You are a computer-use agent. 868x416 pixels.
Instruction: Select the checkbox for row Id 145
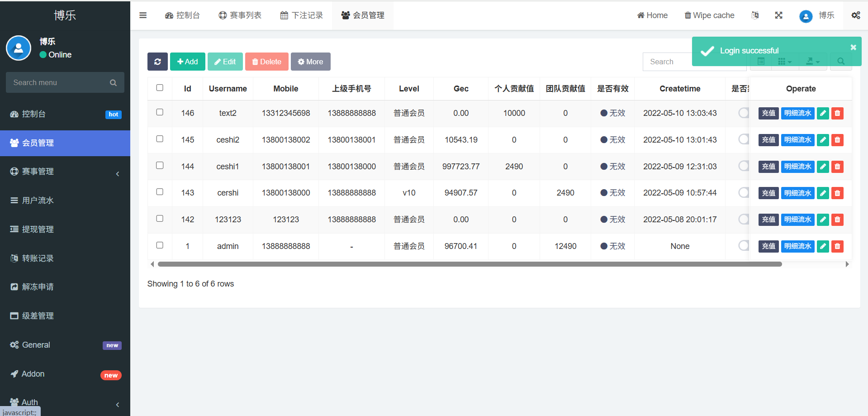tap(160, 139)
